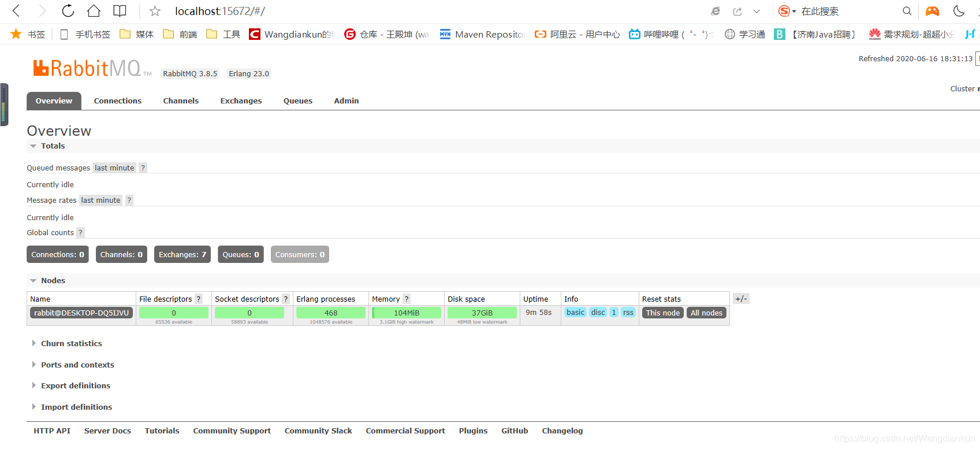Click help icon next to Queued messages

point(143,168)
